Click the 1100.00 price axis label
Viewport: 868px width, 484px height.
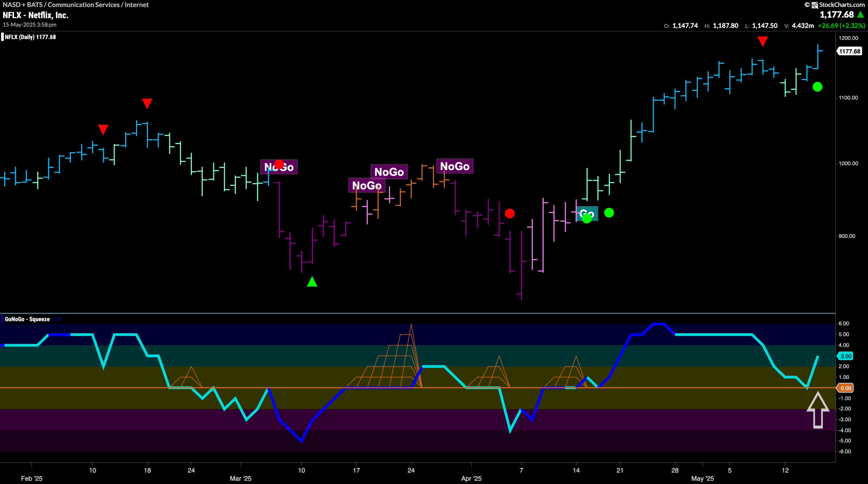pos(848,98)
